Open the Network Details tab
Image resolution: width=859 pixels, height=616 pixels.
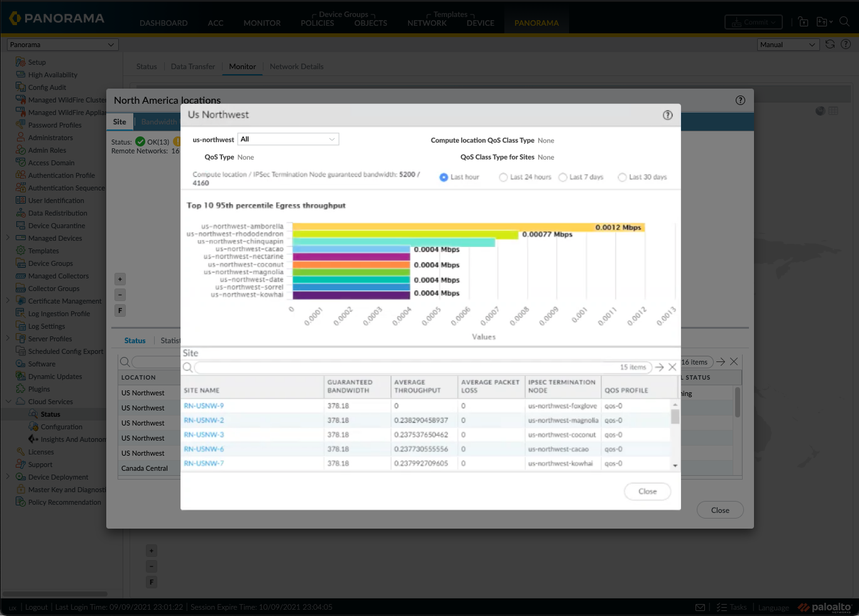click(x=297, y=67)
